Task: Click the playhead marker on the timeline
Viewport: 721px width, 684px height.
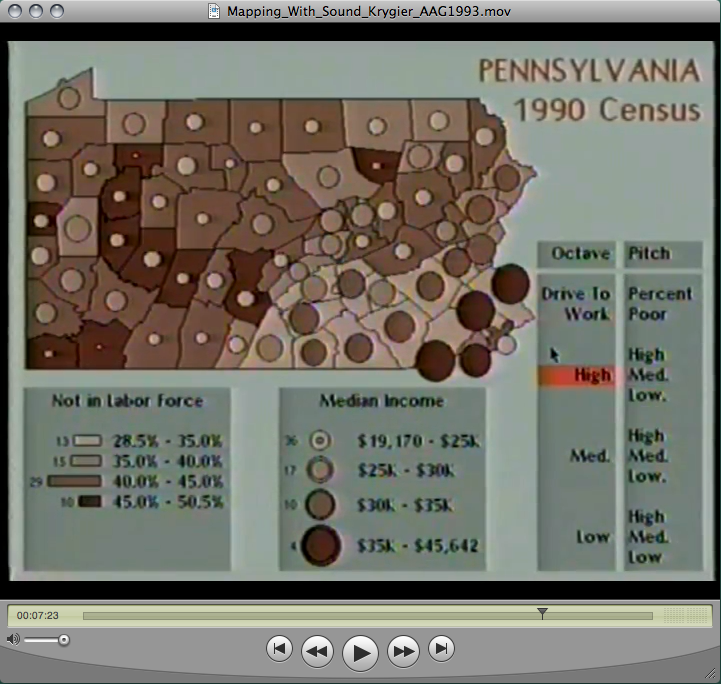Action: pyautogui.click(x=542, y=614)
